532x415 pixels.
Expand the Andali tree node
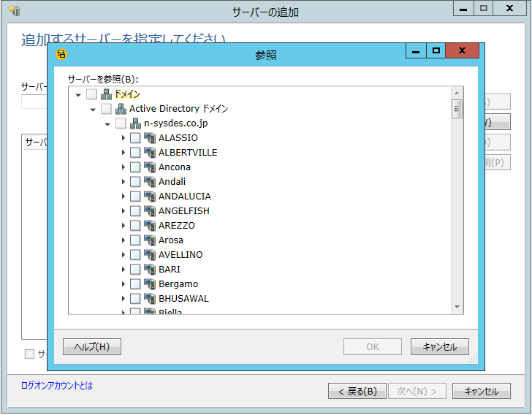pos(123,182)
